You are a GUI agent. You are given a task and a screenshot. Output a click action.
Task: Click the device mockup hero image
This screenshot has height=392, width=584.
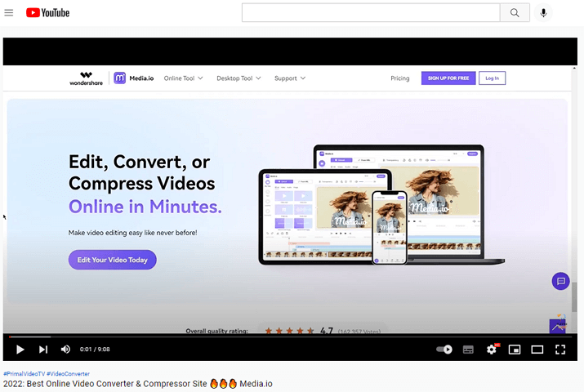pos(381,205)
